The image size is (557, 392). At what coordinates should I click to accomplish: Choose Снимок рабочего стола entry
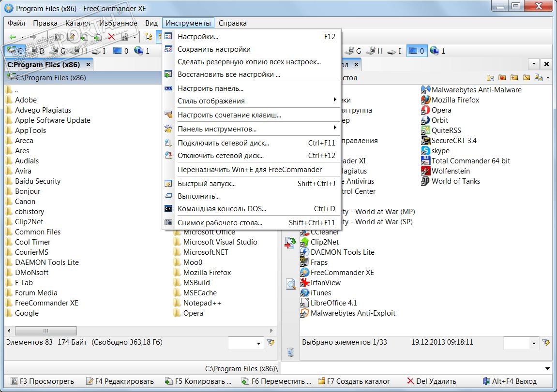tap(252, 223)
